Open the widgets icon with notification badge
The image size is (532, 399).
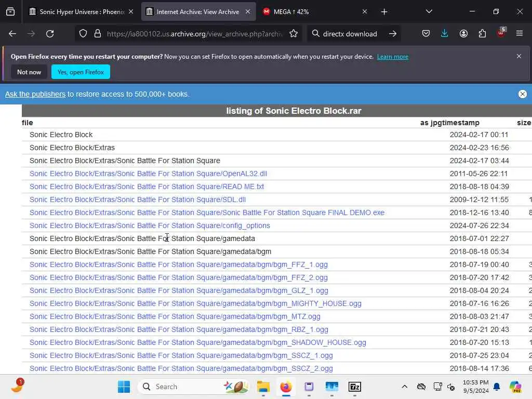pyautogui.click(x=17, y=386)
